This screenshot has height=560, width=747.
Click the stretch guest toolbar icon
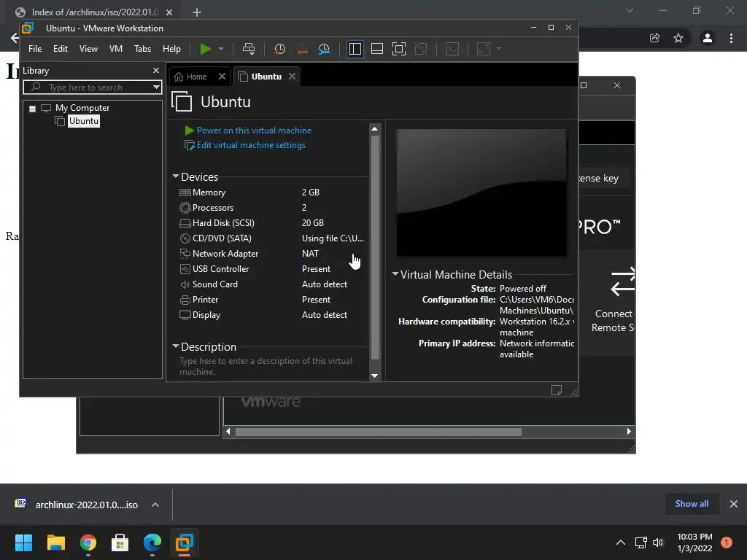484,49
